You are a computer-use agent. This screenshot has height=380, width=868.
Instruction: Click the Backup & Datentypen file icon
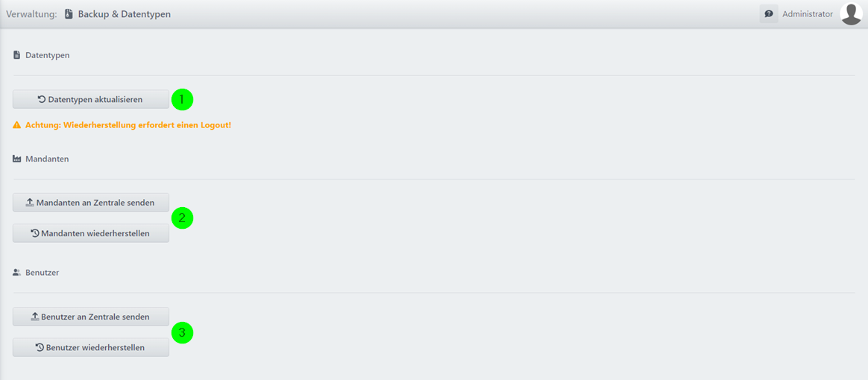click(69, 14)
